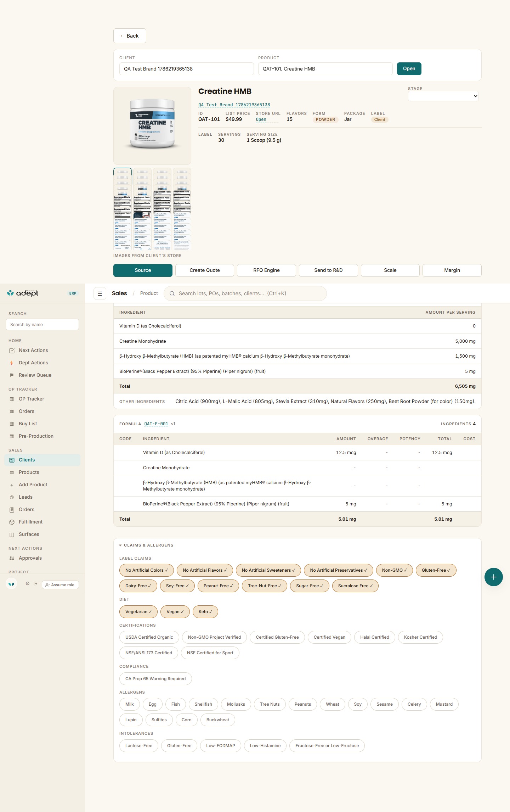Enable the Kosher Certified chip
The width and height of the screenshot is (510, 812).
point(420,637)
